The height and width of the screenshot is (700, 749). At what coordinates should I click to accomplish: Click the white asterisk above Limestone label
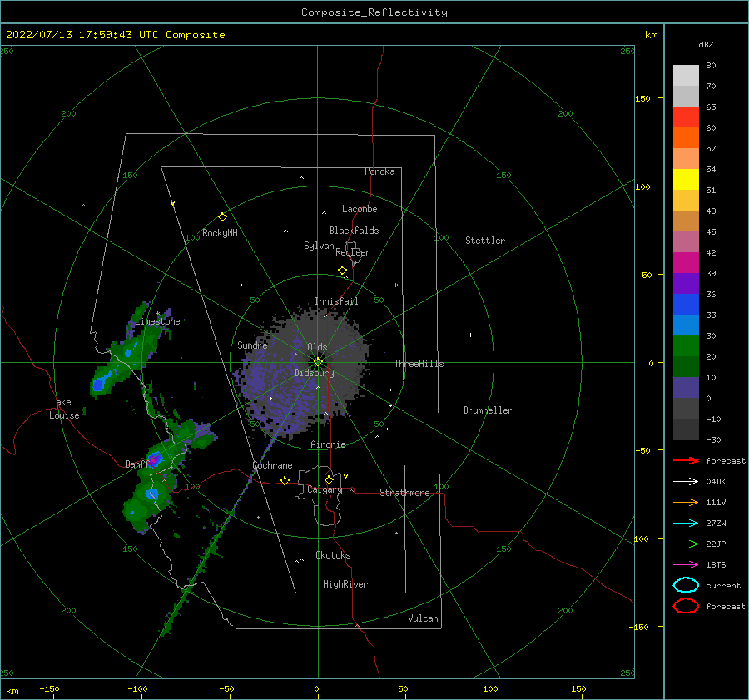pyautogui.click(x=157, y=314)
